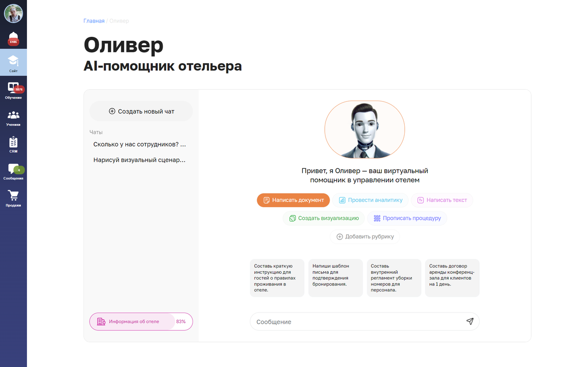Open chat 'Сколько у нас сотрудников?'

pyautogui.click(x=139, y=145)
